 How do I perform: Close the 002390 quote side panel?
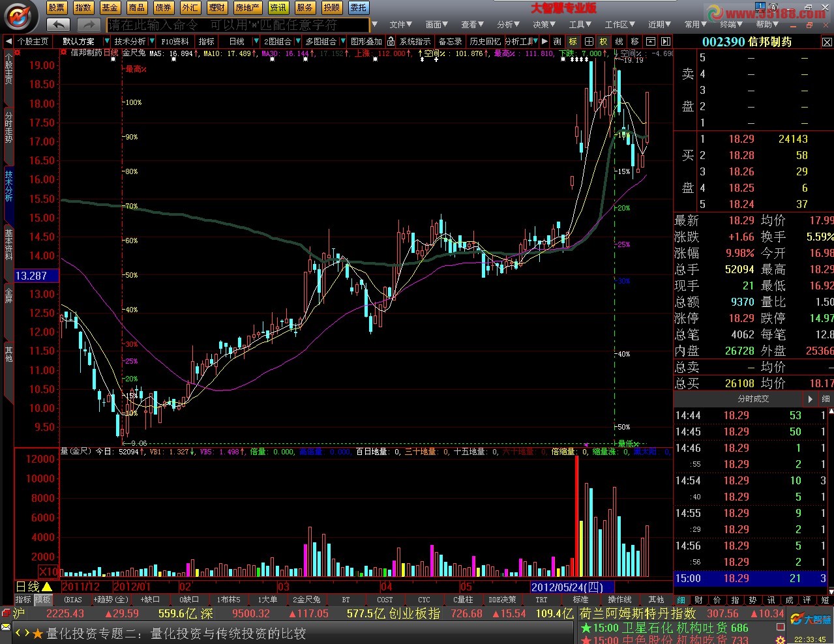(827, 42)
